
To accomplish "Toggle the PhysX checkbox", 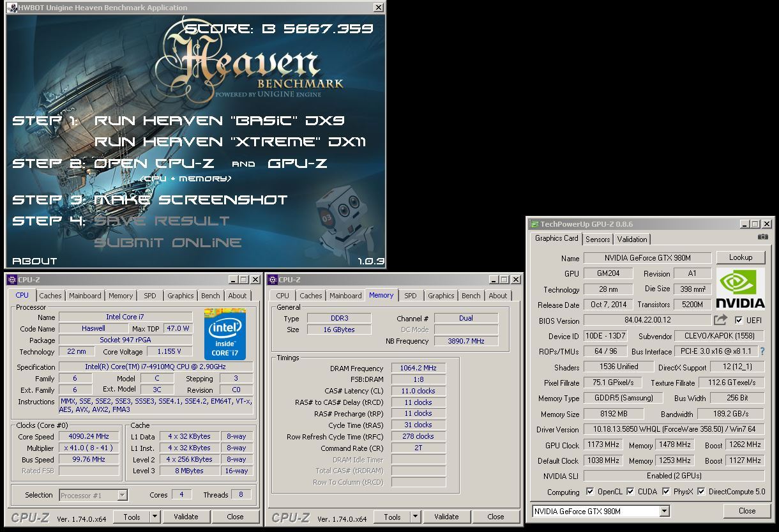I will (666, 492).
